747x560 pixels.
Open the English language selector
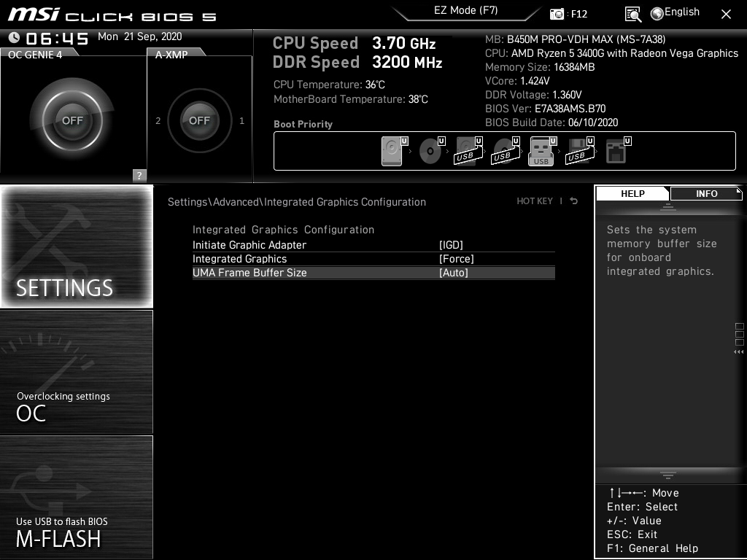pyautogui.click(x=675, y=13)
